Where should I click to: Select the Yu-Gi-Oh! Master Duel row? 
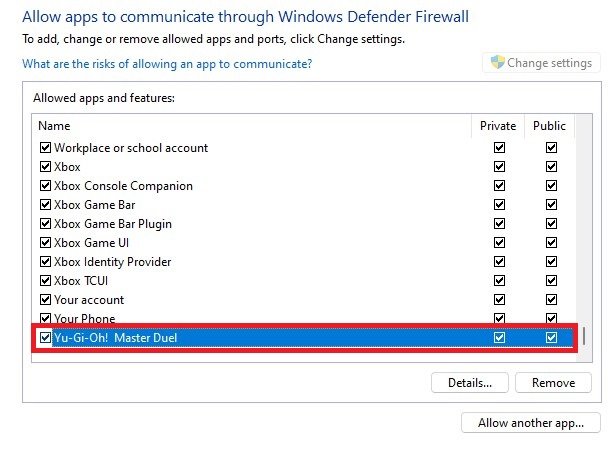click(x=250, y=338)
